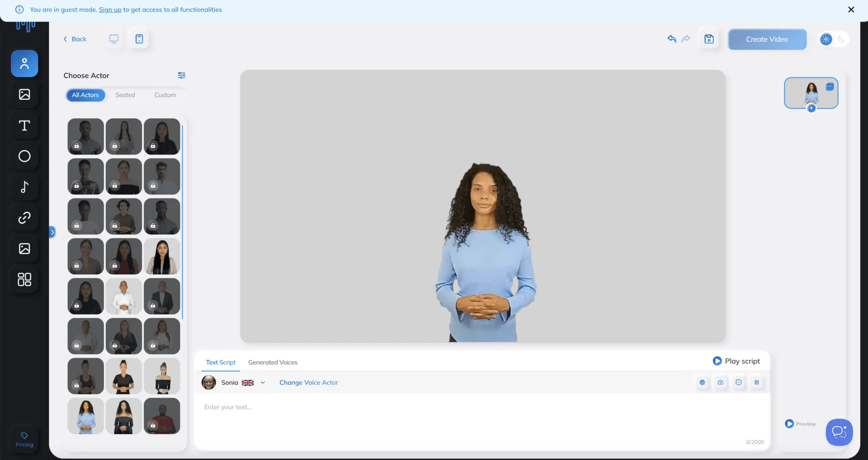Expand the Sonia voice dropdown chevron
Screen dimensions: 868x460
pyautogui.click(x=263, y=383)
